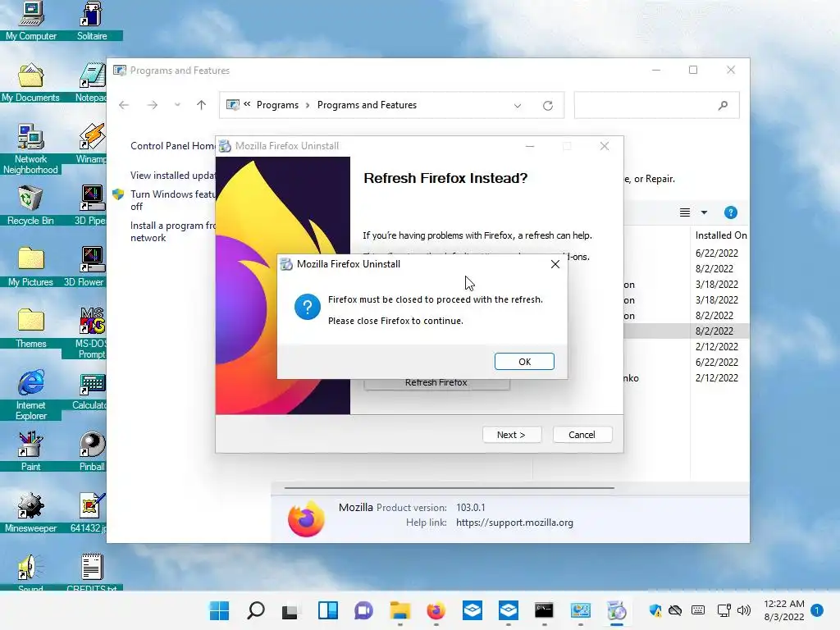Open View installed updates link

coord(173,176)
